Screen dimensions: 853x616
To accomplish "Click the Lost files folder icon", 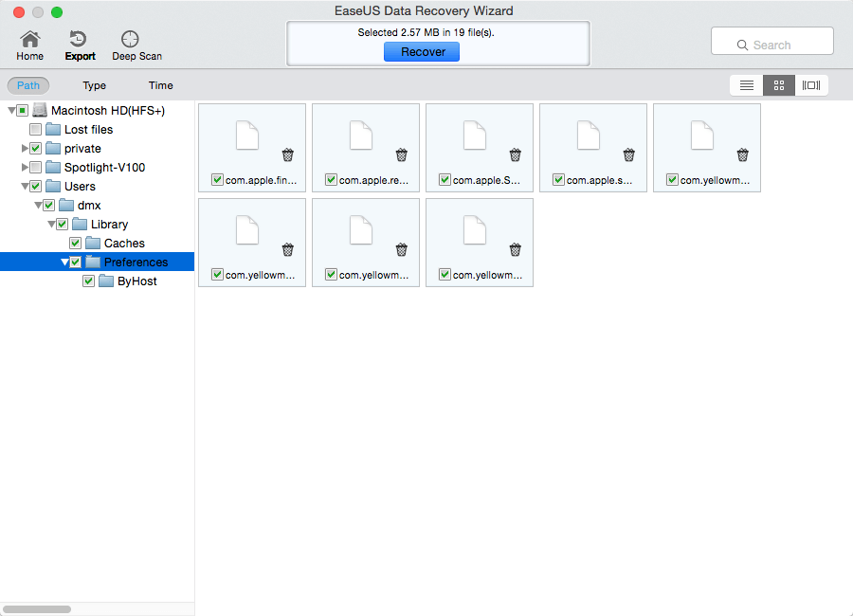I will [53, 130].
